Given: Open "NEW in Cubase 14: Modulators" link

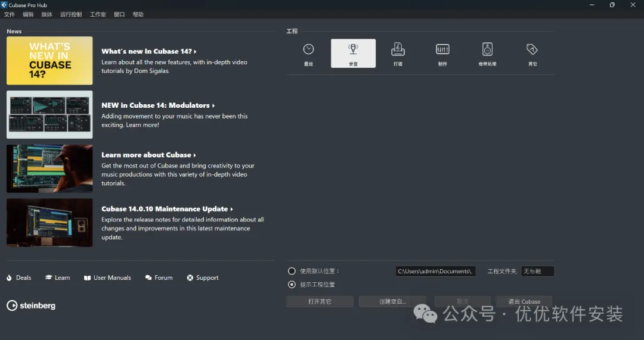Looking at the screenshot, I should [x=157, y=105].
